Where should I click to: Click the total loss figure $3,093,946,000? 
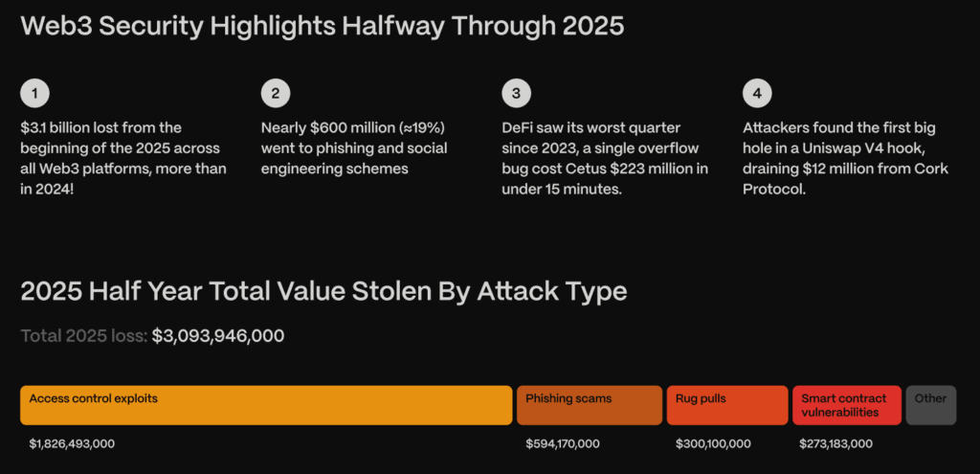[x=218, y=336]
